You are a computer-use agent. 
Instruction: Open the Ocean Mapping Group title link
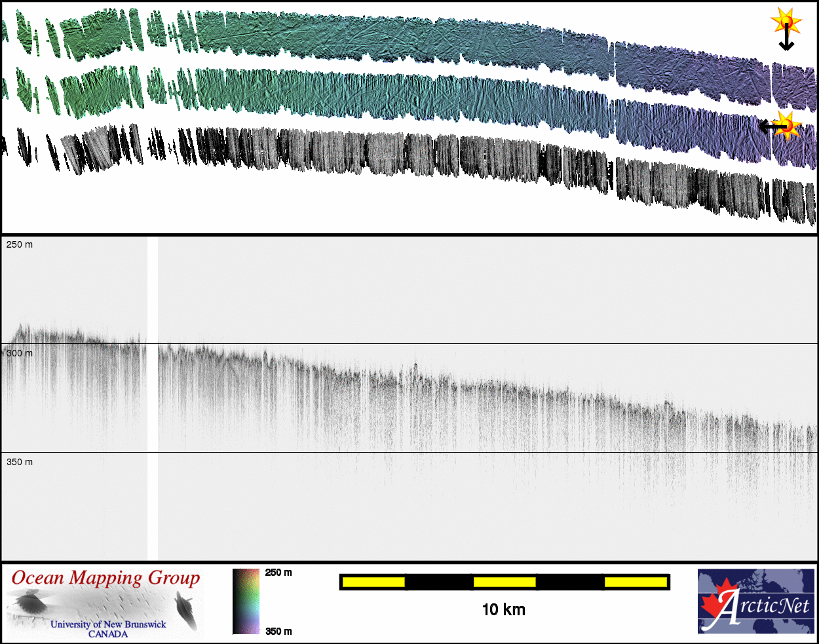click(105, 578)
